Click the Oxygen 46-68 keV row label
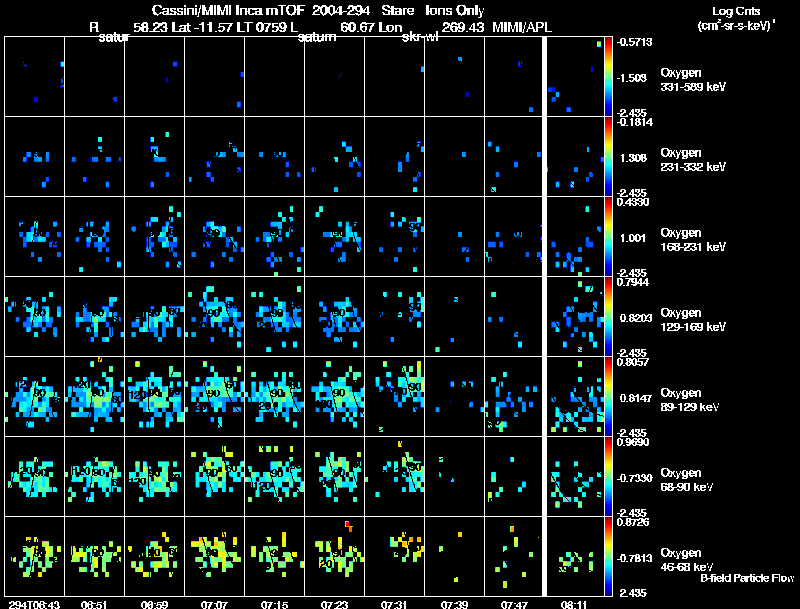800x609 pixels. pyautogui.click(x=687, y=560)
